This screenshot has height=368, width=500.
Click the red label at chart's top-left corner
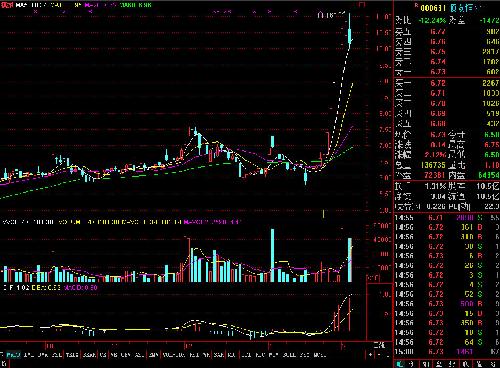click(x=7, y=5)
